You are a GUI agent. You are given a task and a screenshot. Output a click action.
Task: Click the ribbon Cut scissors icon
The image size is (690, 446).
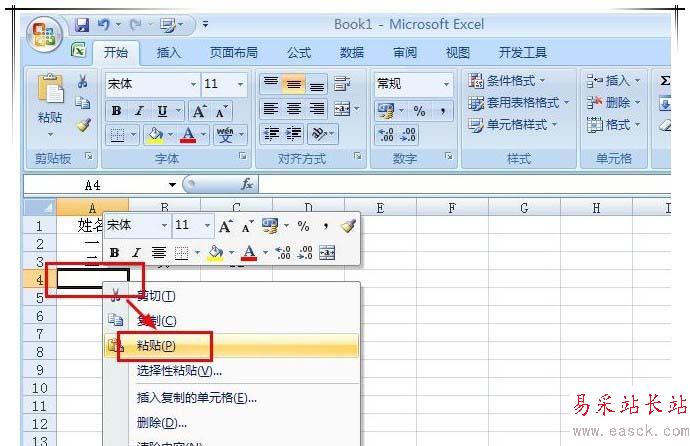click(82, 81)
